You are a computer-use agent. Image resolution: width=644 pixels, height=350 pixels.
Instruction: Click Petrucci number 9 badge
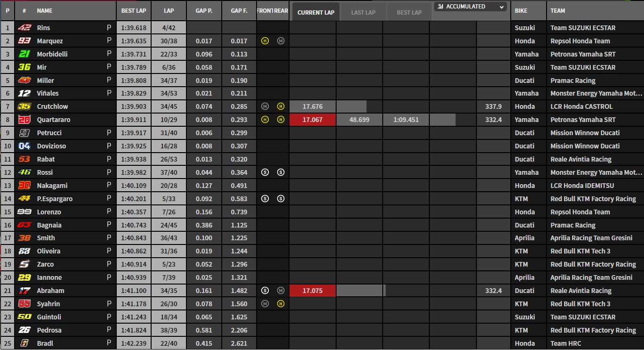click(x=24, y=133)
